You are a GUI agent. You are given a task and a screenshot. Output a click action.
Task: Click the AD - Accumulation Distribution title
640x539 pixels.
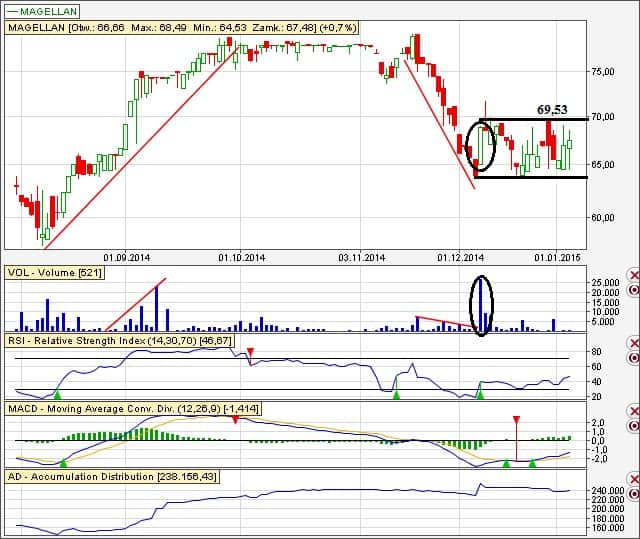pyautogui.click(x=112, y=477)
